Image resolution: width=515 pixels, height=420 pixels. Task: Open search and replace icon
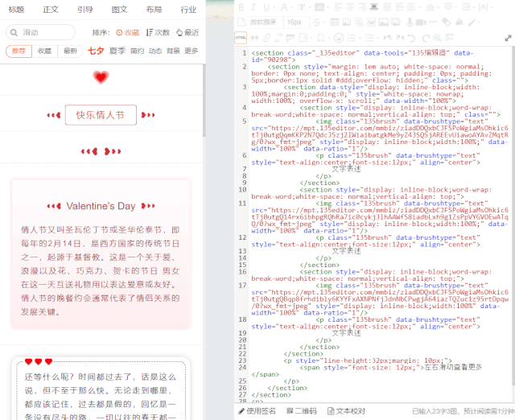(x=437, y=38)
